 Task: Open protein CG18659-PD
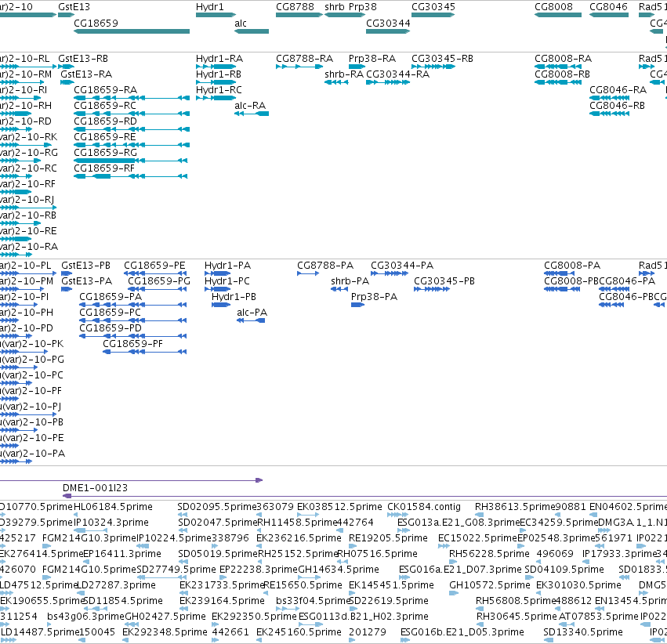[111, 328]
